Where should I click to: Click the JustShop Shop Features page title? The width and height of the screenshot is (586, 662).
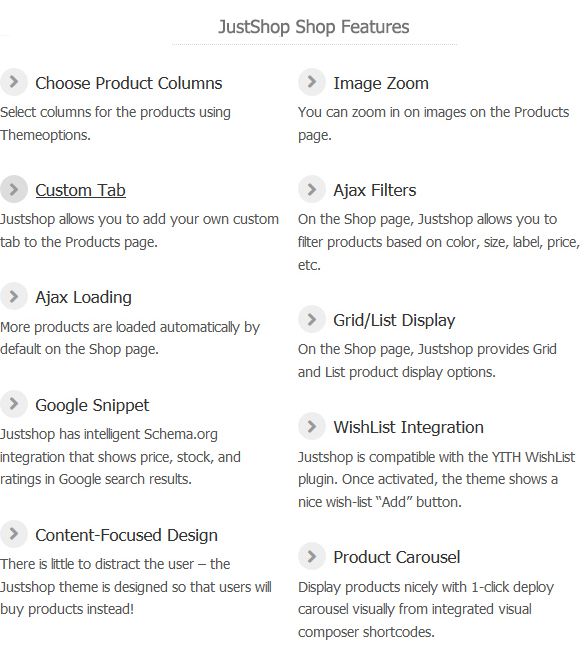point(314,27)
